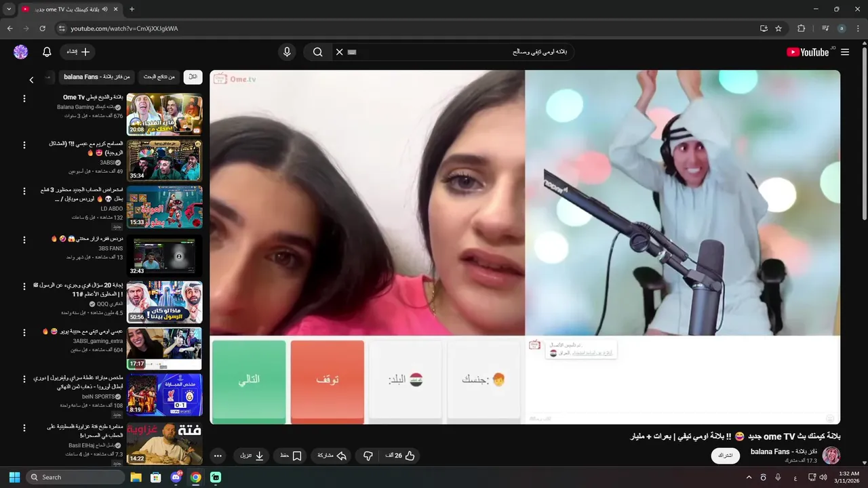
Task: Select the 'All' filter chip
Action: 193,77
